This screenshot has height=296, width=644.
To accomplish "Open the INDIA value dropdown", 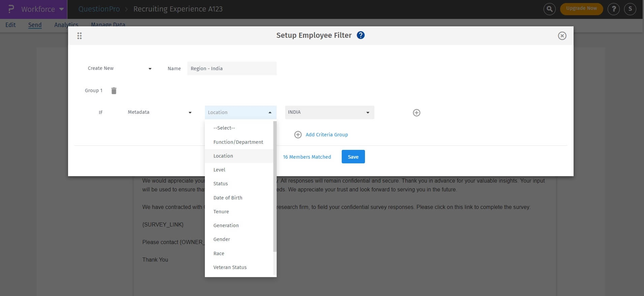I will (329, 112).
